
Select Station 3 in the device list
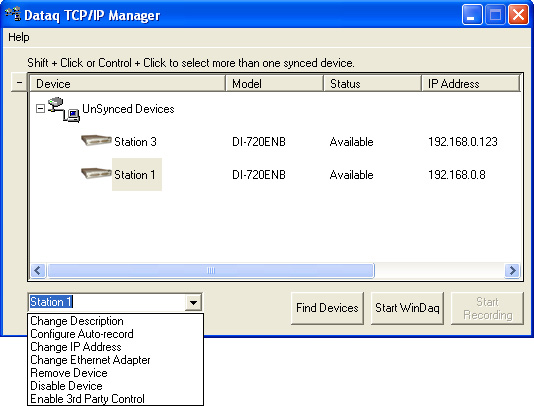point(135,142)
